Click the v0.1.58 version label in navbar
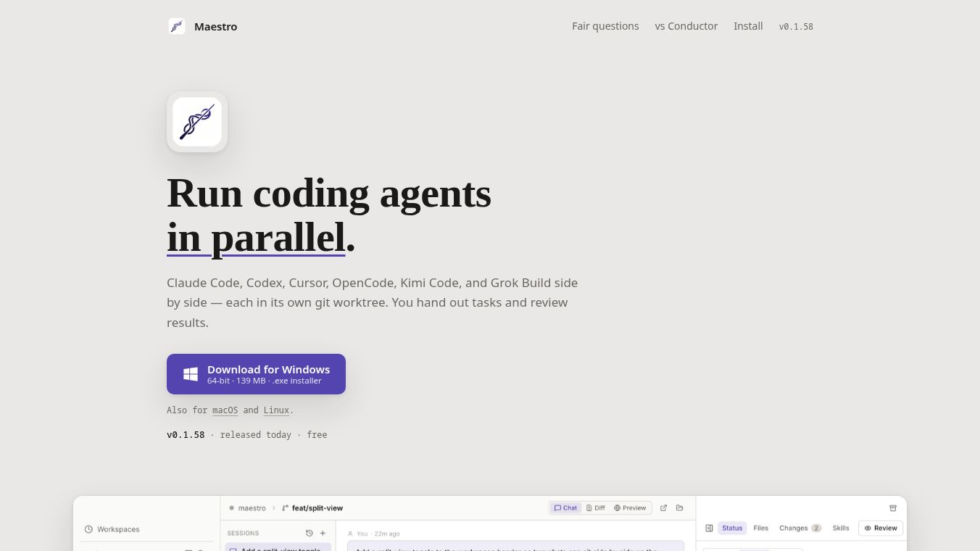 click(796, 27)
